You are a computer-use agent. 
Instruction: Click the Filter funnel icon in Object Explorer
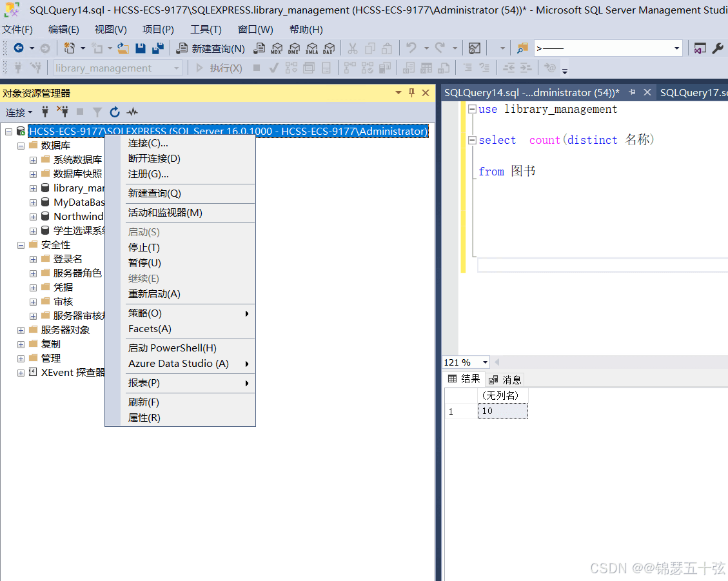97,112
